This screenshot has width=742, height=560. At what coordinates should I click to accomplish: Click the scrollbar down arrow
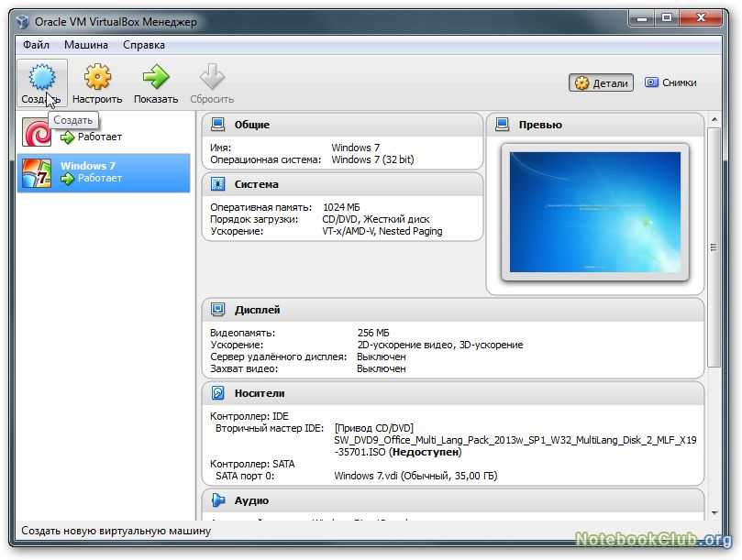pyautogui.click(x=714, y=513)
